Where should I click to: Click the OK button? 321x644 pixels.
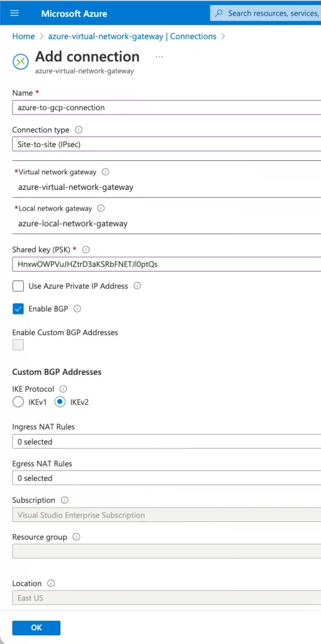pyautogui.click(x=36, y=628)
